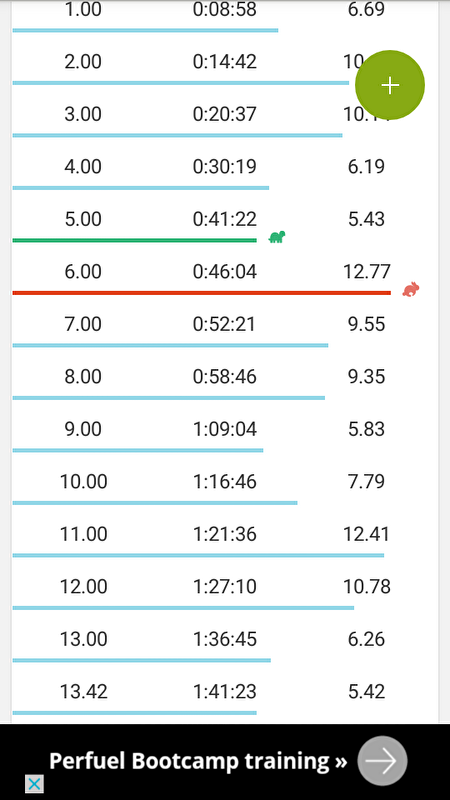Viewport: 450px width, 800px height.
Task: Click the green turtle slowest-split icon
Action: (277, 237)
